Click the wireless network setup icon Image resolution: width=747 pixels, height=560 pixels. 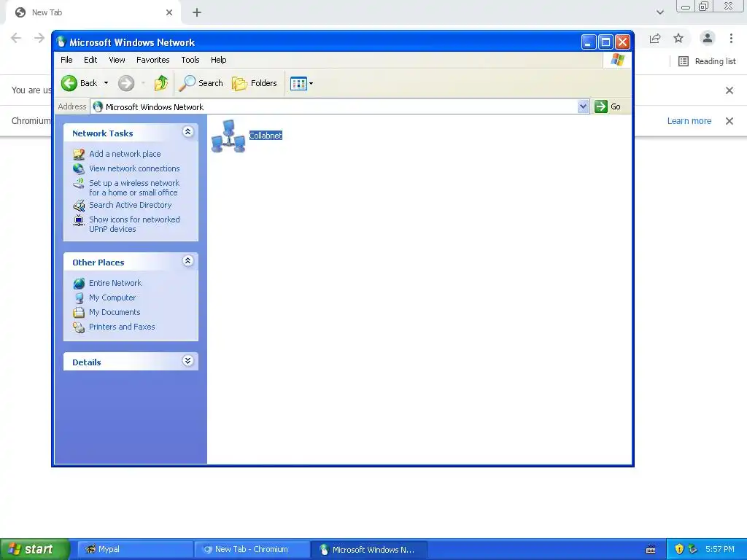pos(79,183)
